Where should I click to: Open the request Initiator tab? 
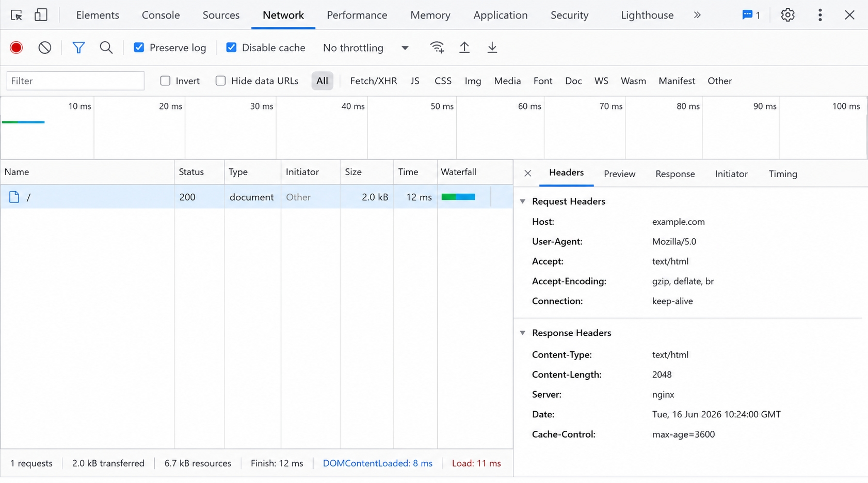(731, 174)
